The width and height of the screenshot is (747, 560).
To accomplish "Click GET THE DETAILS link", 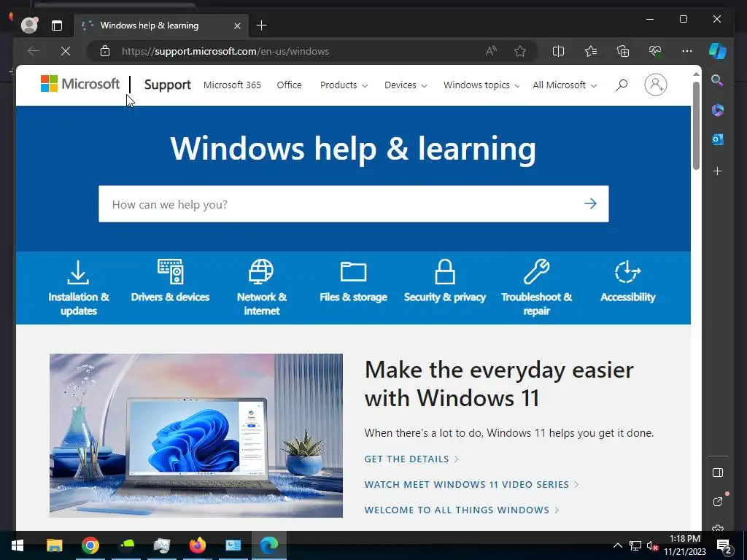I will tap(411, 459).
